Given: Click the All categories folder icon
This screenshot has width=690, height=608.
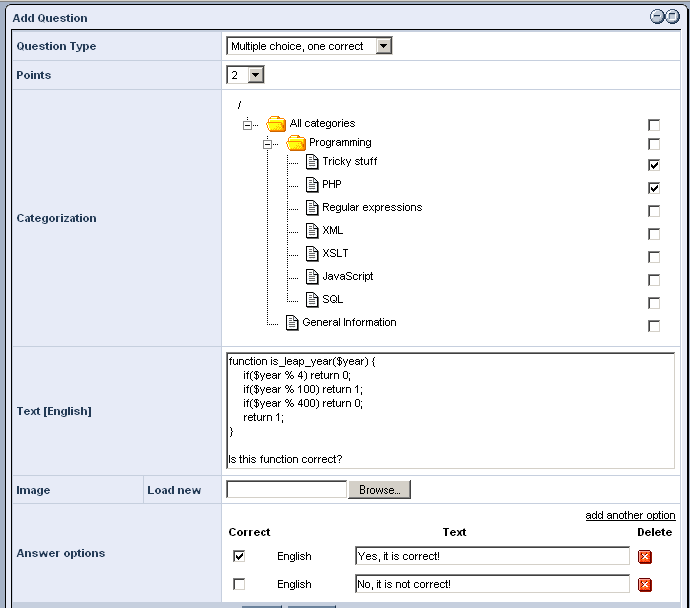Looking at the screenshot, I should 276,124.
